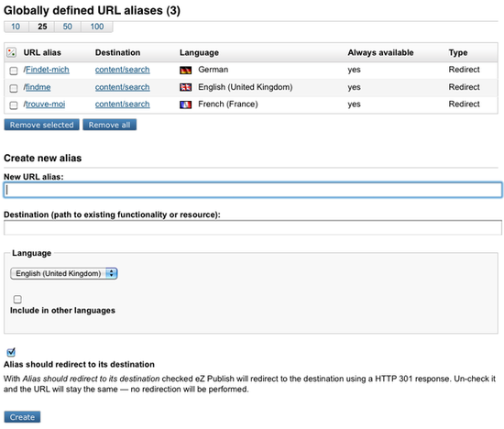Viewport: 504px width, 429px height.
Task: Click the Create button
Action: coord(22,417)
